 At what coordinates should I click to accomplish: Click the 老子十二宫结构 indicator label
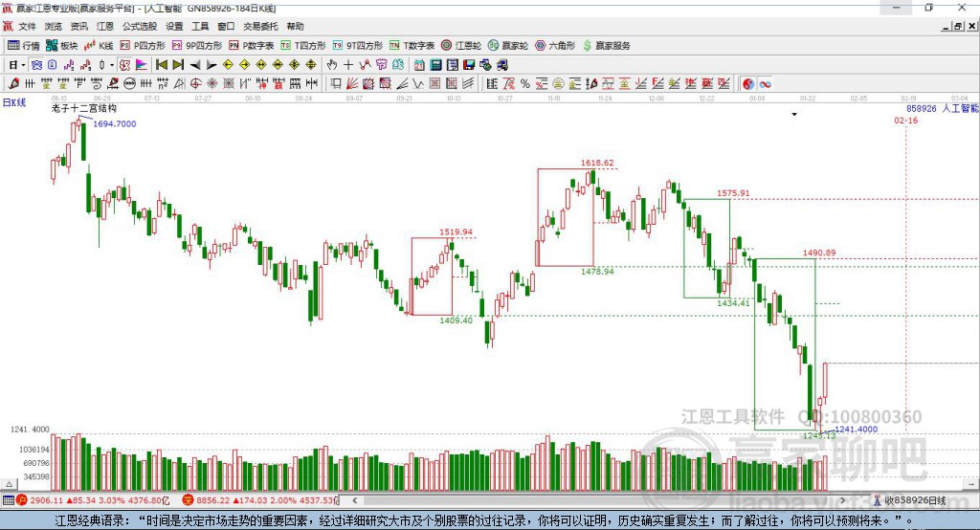coord(84,108)
